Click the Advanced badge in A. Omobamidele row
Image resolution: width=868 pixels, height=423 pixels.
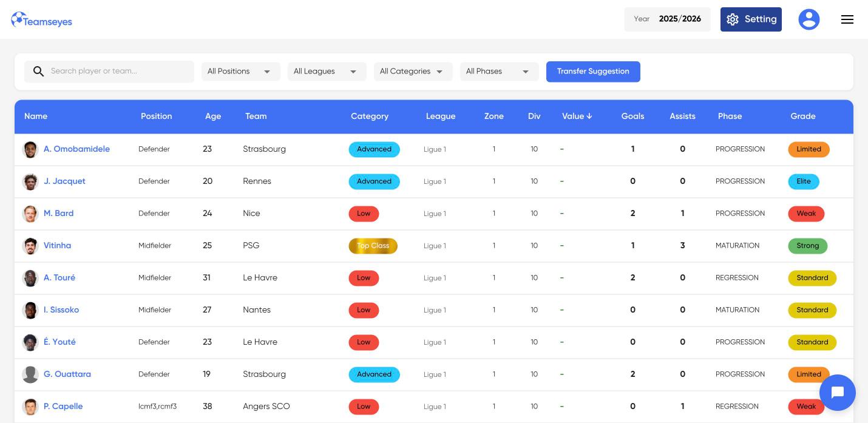click(x=374, y=149)
